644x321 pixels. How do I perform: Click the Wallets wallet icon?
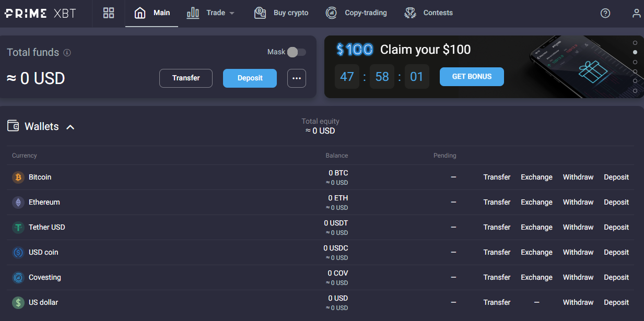coord(13,126)
